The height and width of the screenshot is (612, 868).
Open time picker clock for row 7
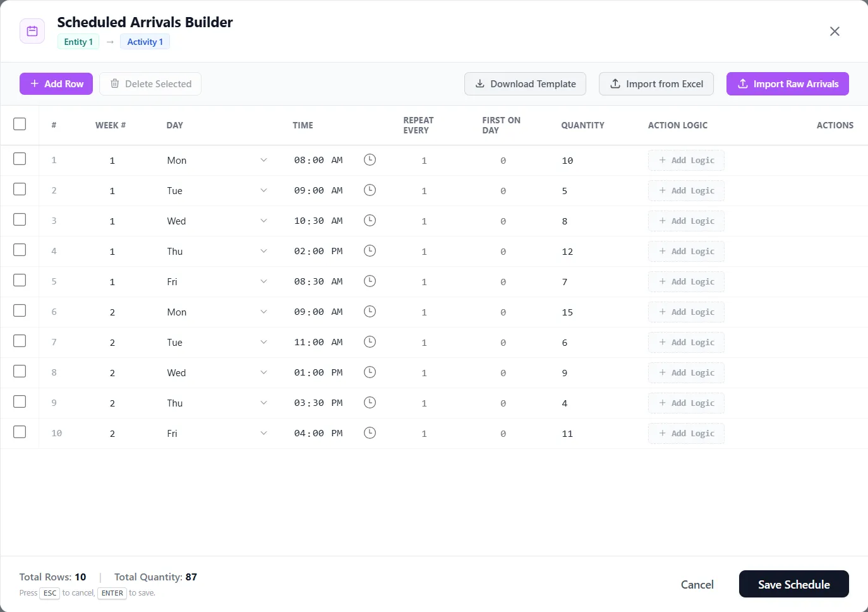[370, 342]
